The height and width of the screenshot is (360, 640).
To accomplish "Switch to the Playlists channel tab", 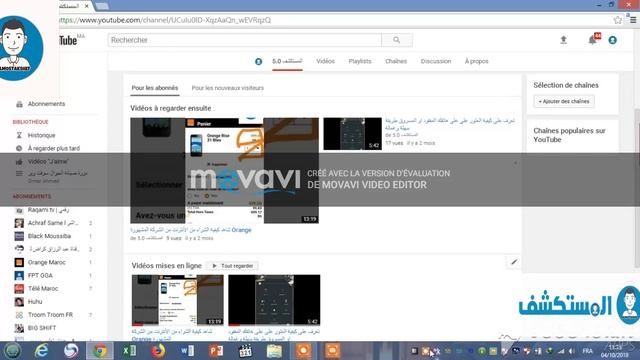I will pos(360,61).
